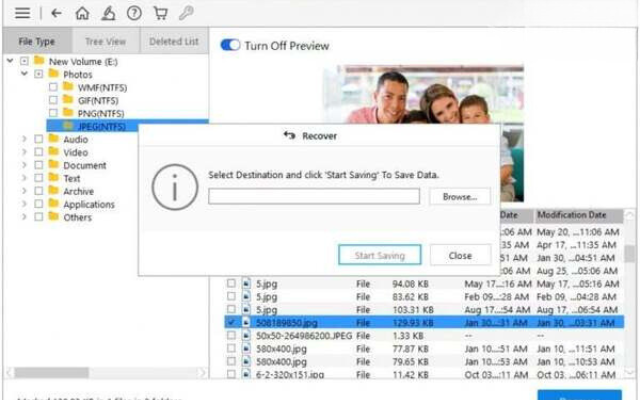Click the destination path input field
The width and height of the screenshot is (640, 400).
click(x=313, y=196)
